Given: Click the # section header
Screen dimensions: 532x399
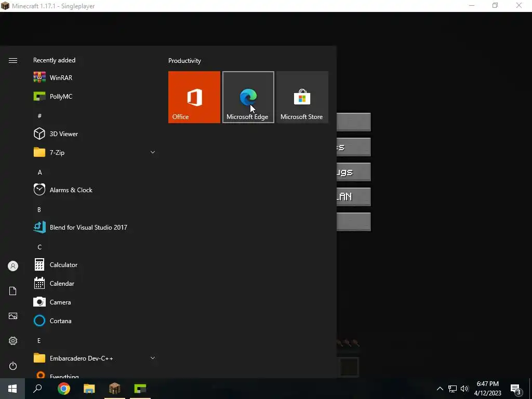Looking at the screenshot, I should pos(39,116).
